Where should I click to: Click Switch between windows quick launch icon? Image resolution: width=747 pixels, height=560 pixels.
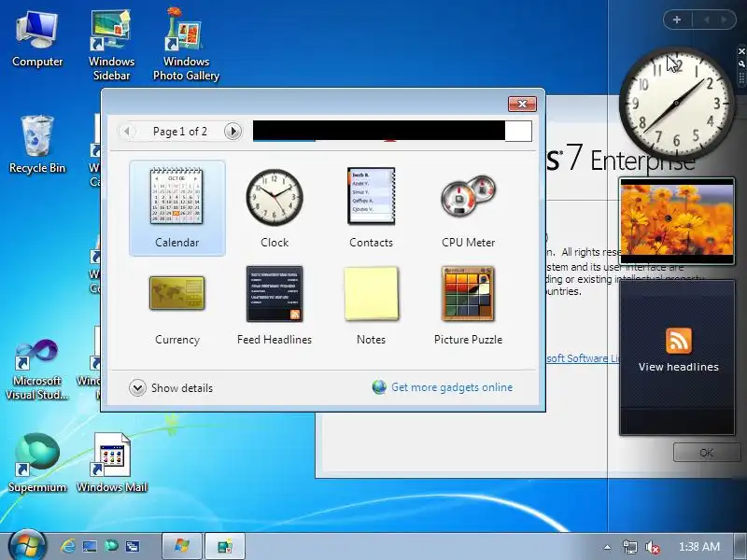pyautogui.click(x=133, y=546)
